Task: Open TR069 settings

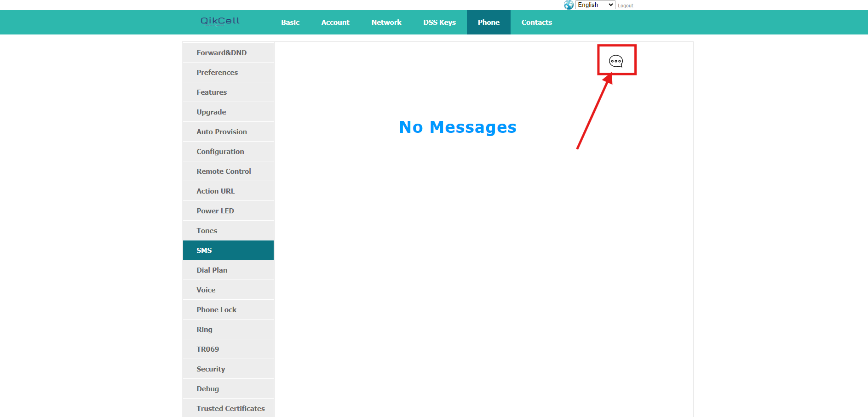Action: click(228, 349)
